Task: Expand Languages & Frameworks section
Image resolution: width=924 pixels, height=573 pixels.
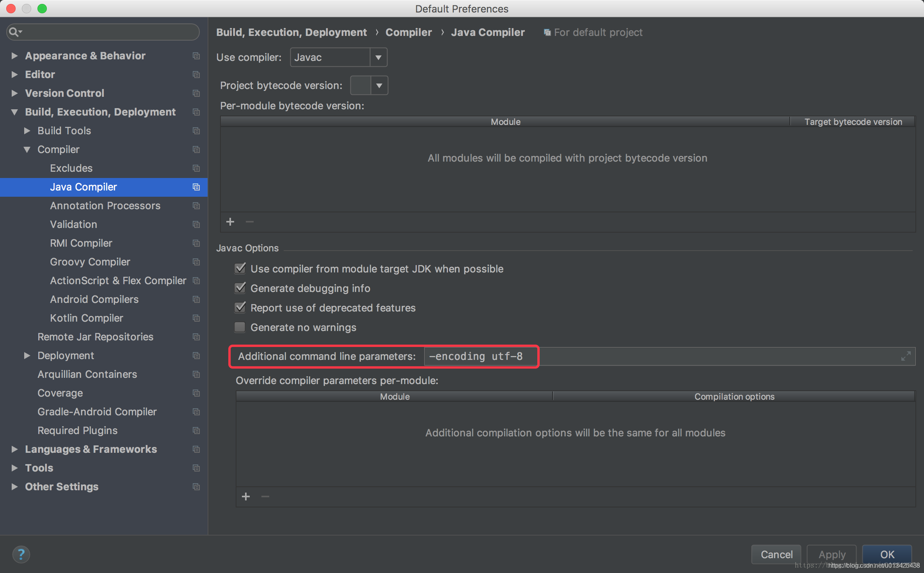Action: [14, 449]
